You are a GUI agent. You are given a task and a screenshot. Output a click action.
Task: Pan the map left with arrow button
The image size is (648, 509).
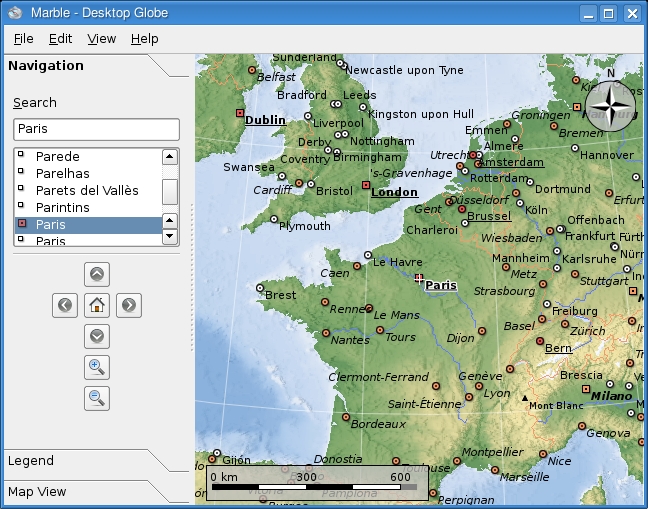pos(66,305)
